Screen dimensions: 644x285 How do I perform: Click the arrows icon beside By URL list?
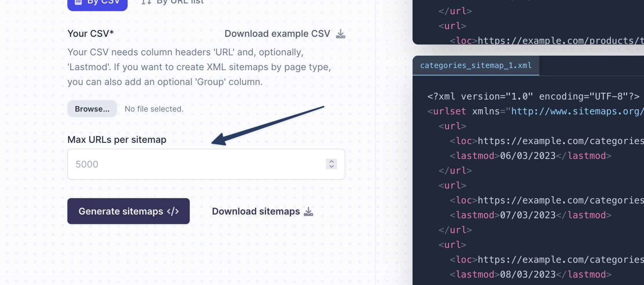[146, 2]
